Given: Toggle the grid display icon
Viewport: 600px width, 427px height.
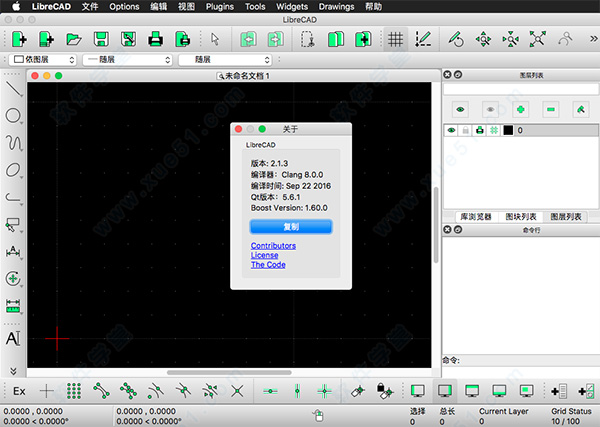Looking at the screenshot, I should 395,39.
